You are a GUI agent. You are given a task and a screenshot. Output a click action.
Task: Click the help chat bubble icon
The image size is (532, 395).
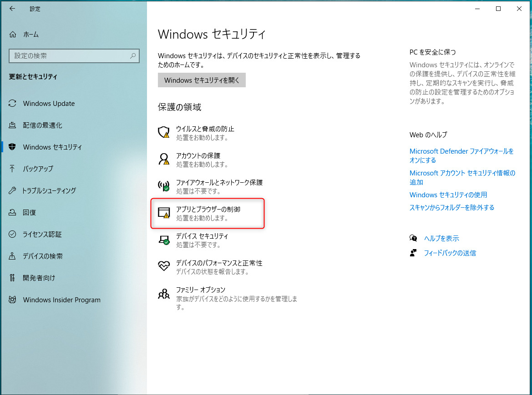[413, 238]
